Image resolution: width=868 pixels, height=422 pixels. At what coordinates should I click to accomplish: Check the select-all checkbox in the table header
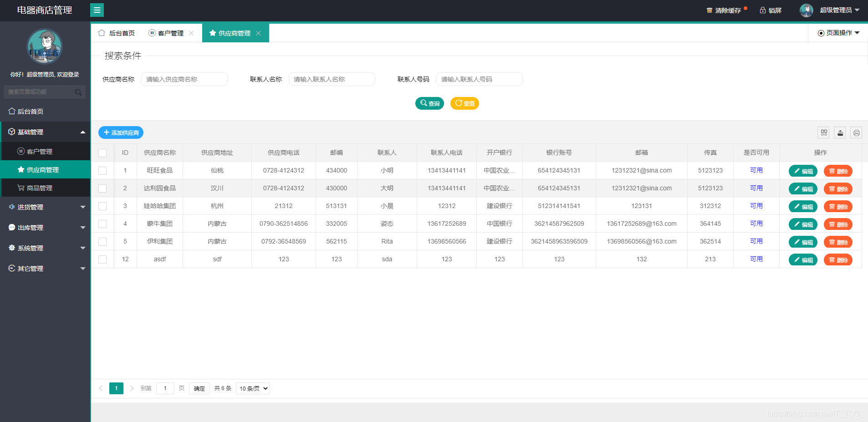[102, 153]
